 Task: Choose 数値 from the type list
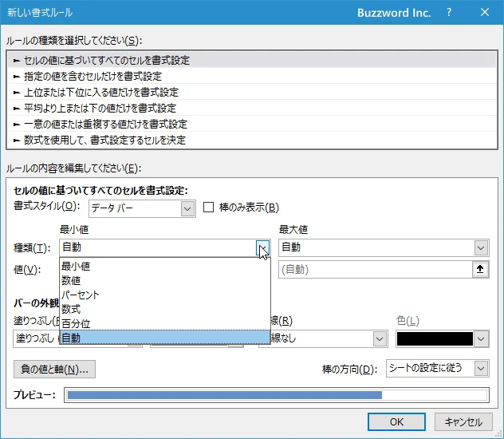tap(165, 280)
